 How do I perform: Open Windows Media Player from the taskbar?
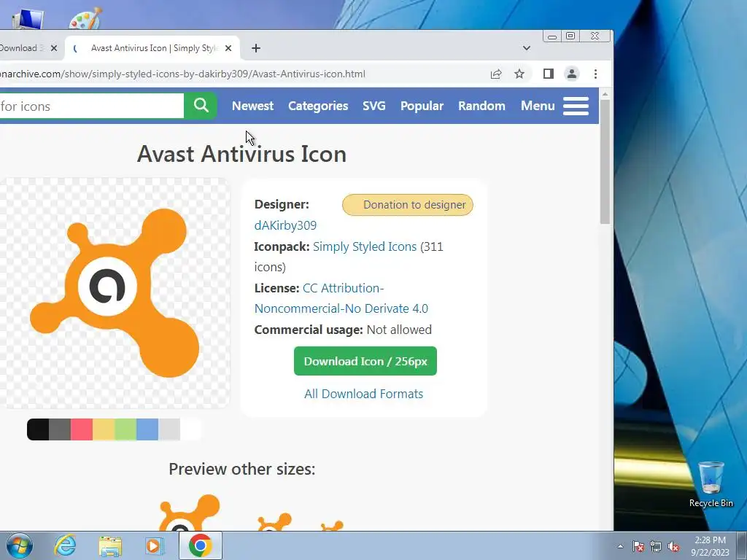(155, 545)
